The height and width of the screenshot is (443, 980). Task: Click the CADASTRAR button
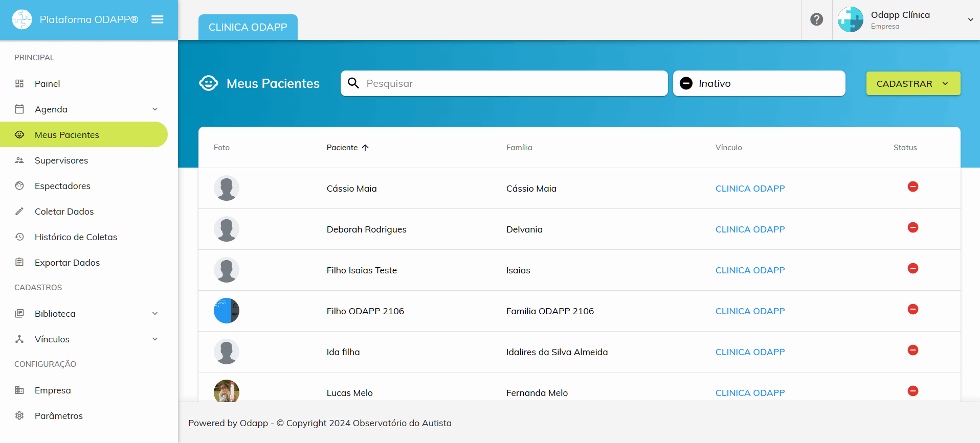[913, 83]
